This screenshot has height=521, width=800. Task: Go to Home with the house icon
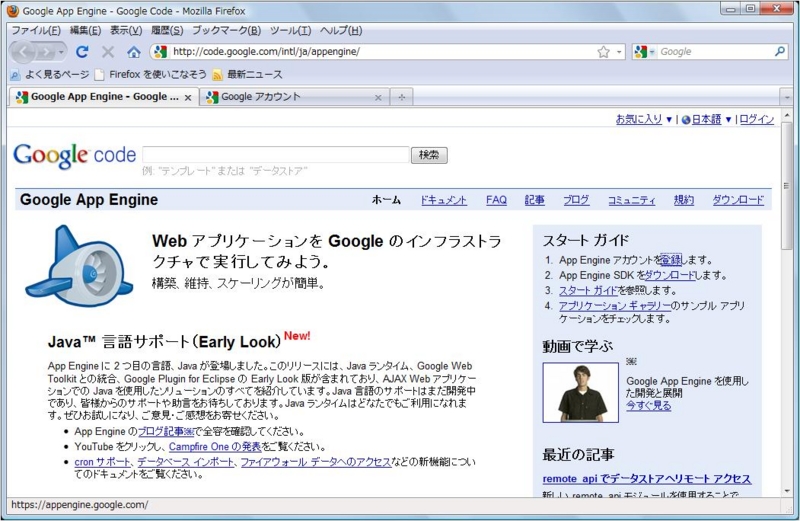click(134, 52)
